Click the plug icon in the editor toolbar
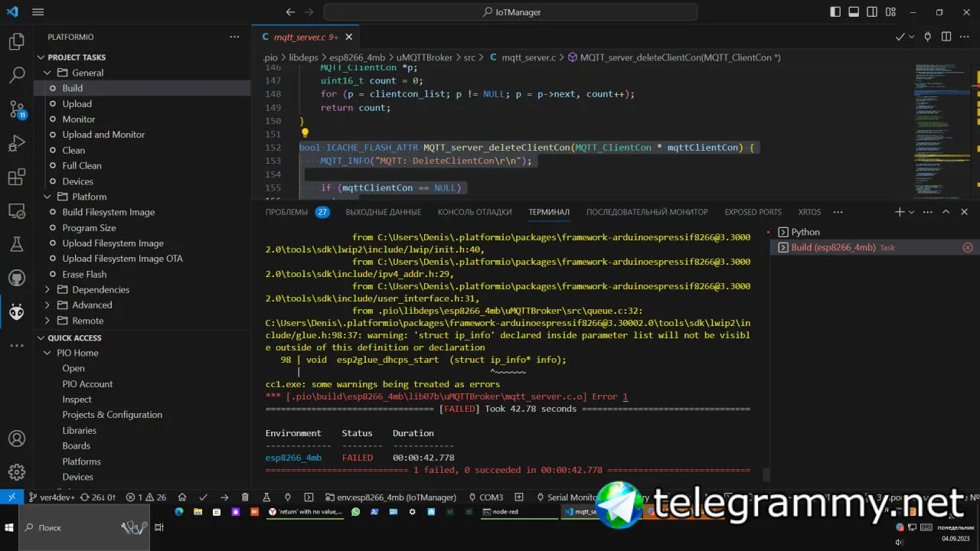 [928, 37]
